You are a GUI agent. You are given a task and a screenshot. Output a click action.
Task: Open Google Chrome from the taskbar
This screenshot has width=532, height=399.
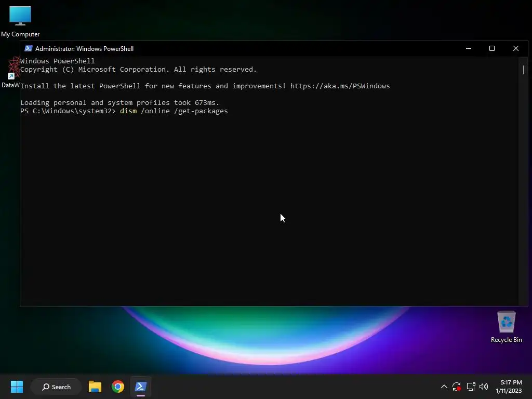coord(118,387)
